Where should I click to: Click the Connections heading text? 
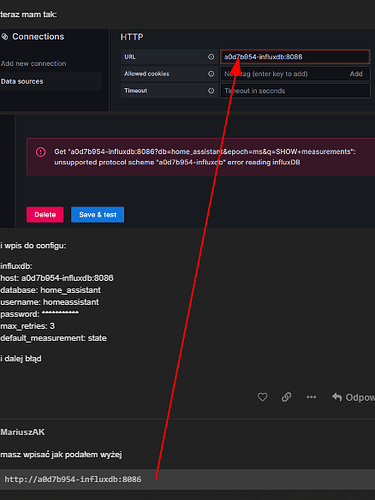[38, 37]
